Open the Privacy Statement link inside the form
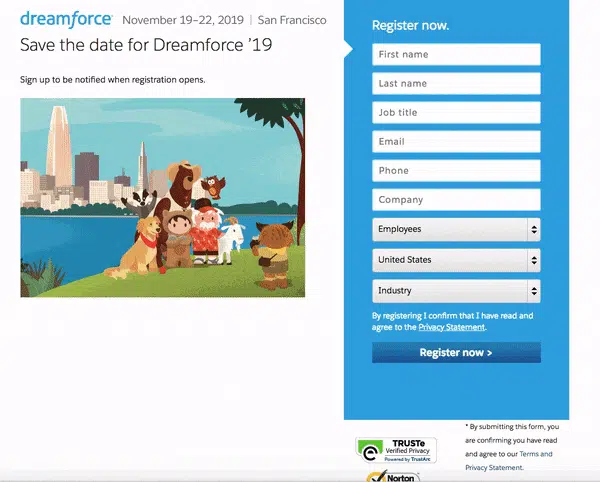The width and height of the screenshot is (600, 482). (x=451, y=327)
